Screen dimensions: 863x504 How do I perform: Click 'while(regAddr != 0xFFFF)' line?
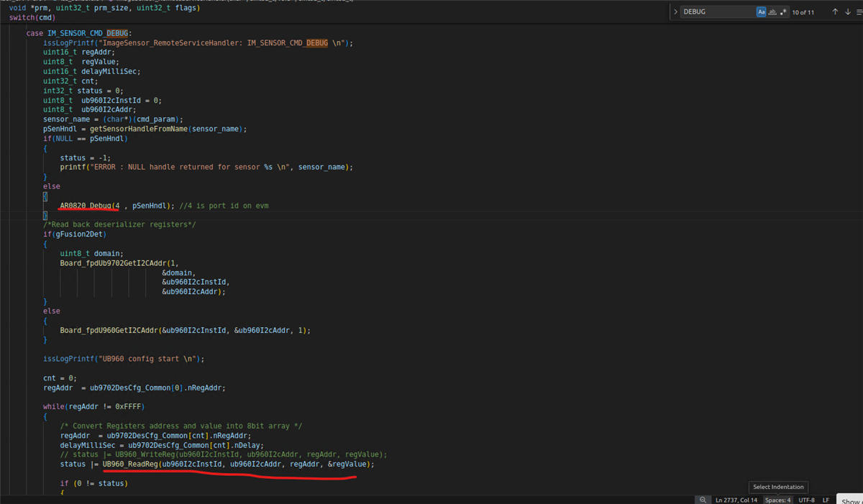tap(94, 407)
